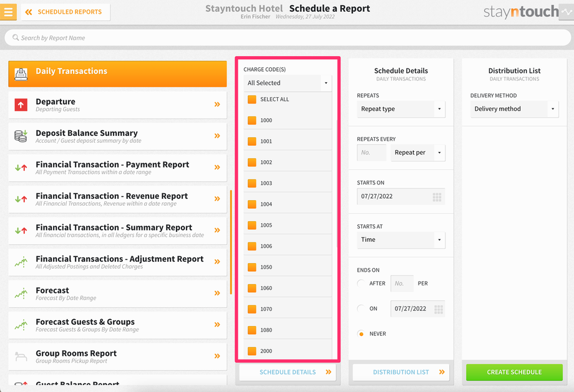The width and height of the screenshot is (574, 392).
Task: Toggle charge code 1002 checkbox
Action: pos(252,163)
